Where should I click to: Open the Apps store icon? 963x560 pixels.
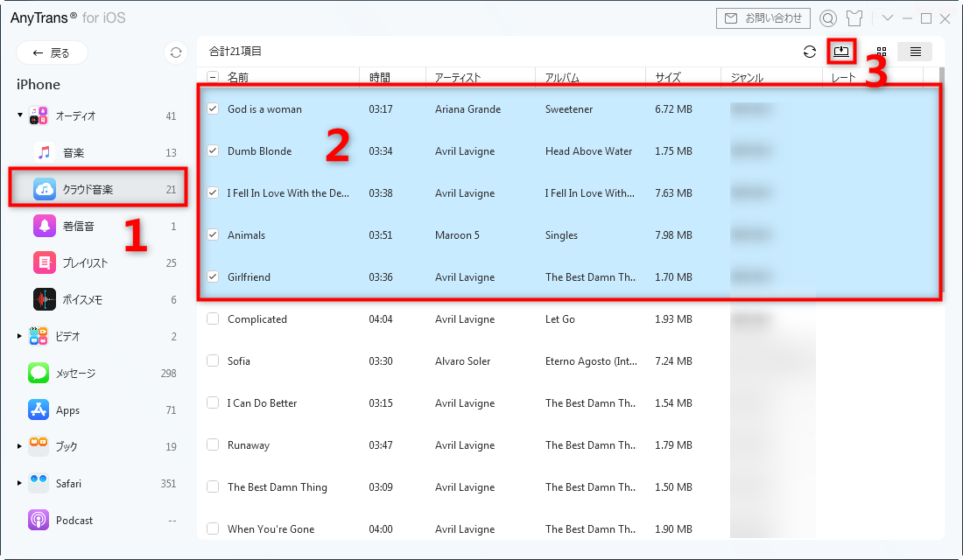coord(38,409)
